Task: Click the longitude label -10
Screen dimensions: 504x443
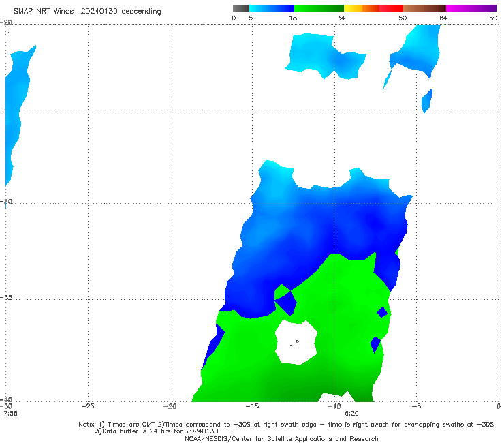Action: coord(334,406)
